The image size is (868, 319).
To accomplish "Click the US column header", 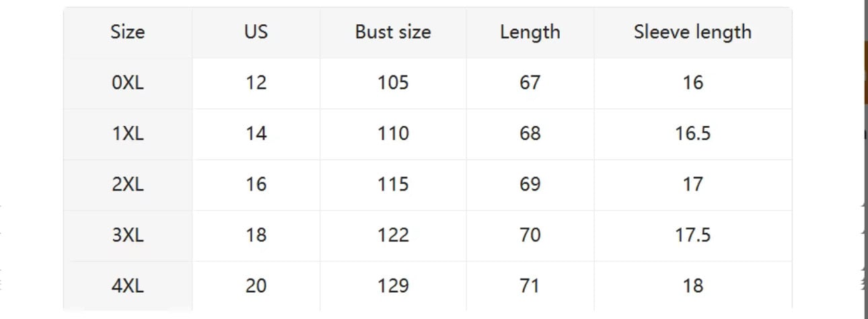I will [256, 32].
